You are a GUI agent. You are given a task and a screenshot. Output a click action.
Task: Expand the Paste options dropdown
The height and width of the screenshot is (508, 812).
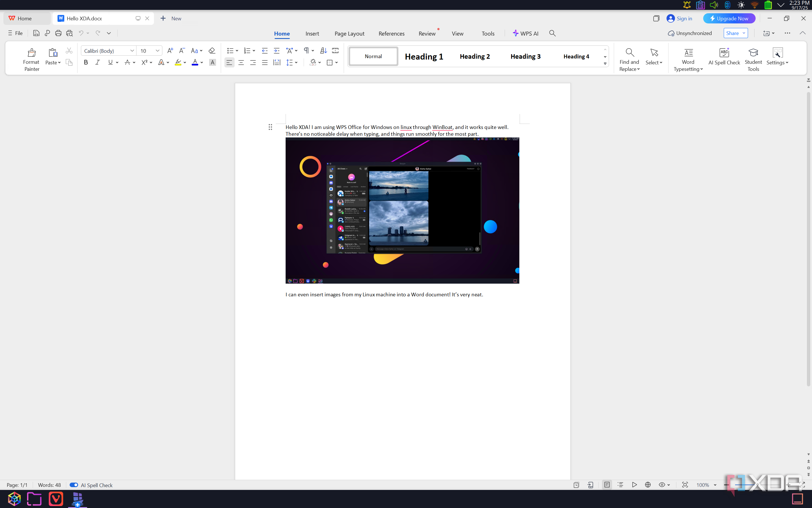(x=53, y=62)
